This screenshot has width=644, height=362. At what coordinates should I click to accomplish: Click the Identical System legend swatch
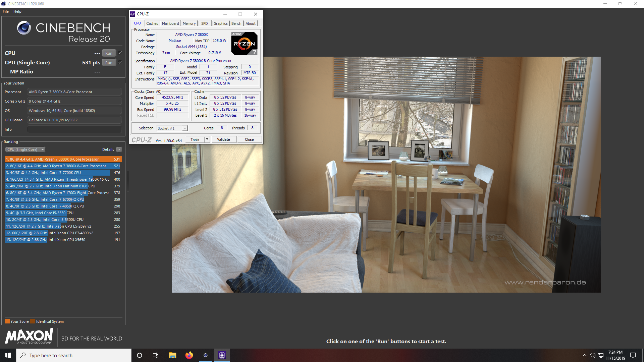[x=33, y=321]
